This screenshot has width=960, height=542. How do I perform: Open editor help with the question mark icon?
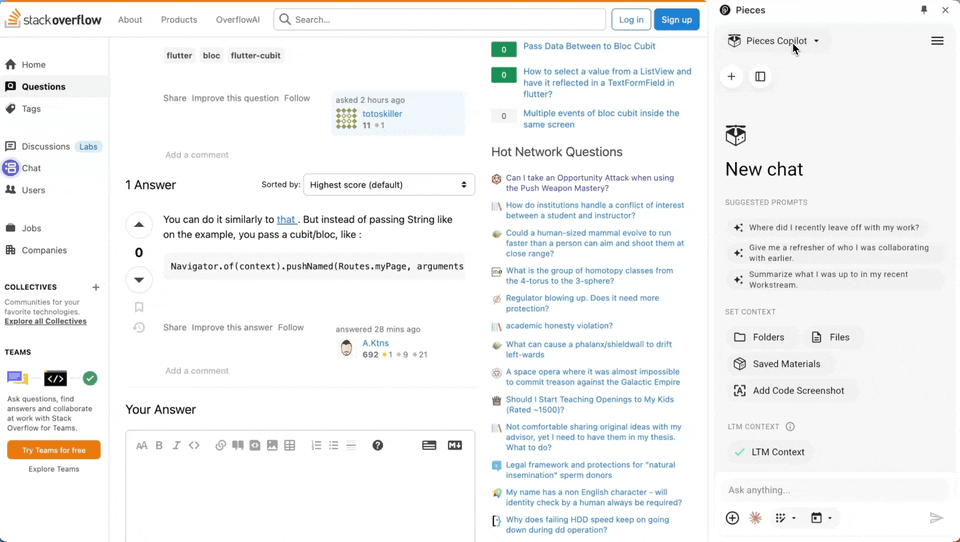click(378, 445)
